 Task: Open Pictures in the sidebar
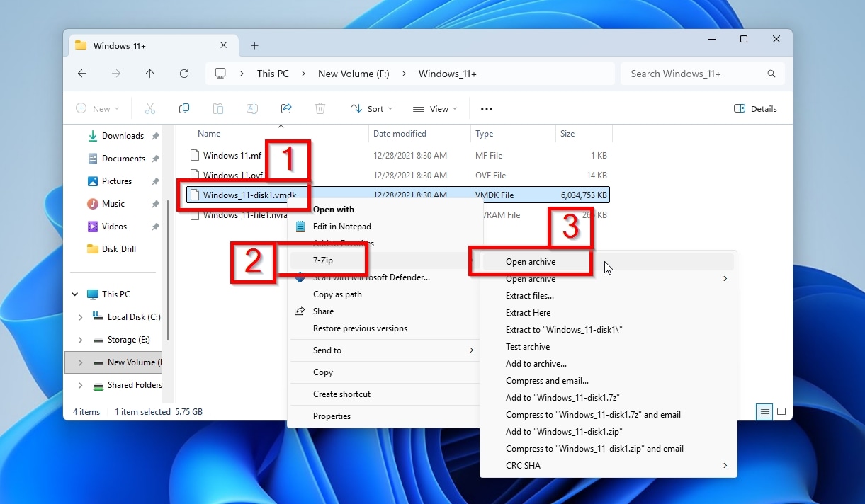(117, 181)
